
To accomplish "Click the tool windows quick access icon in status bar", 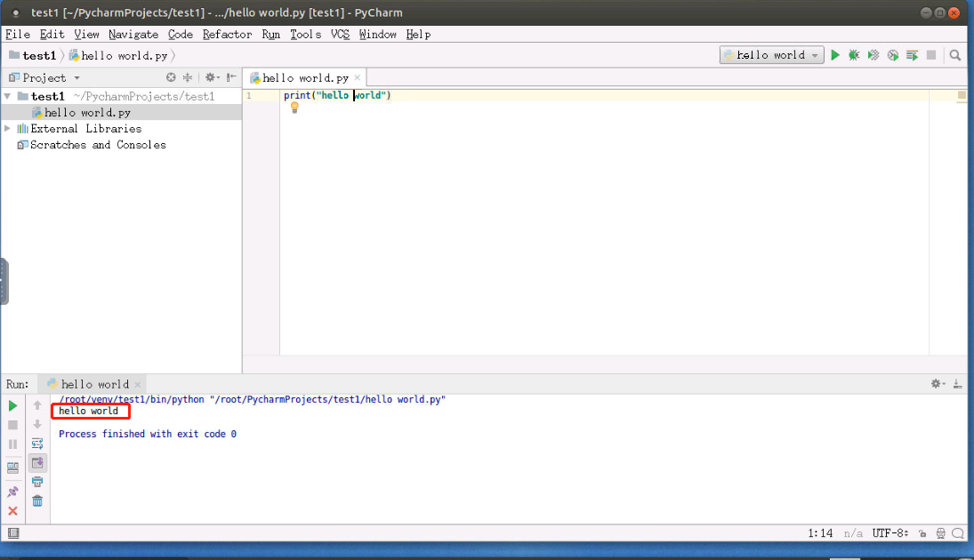I will click(x=13, y=533).
